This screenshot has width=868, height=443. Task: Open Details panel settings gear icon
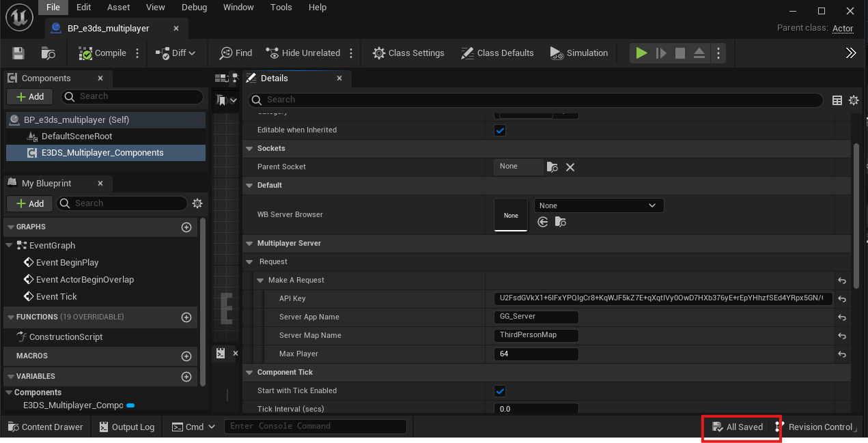point(853,100)
